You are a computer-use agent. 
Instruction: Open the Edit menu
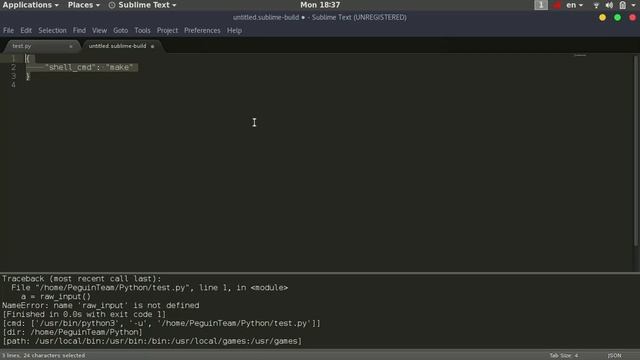click(x=26, y=31)
